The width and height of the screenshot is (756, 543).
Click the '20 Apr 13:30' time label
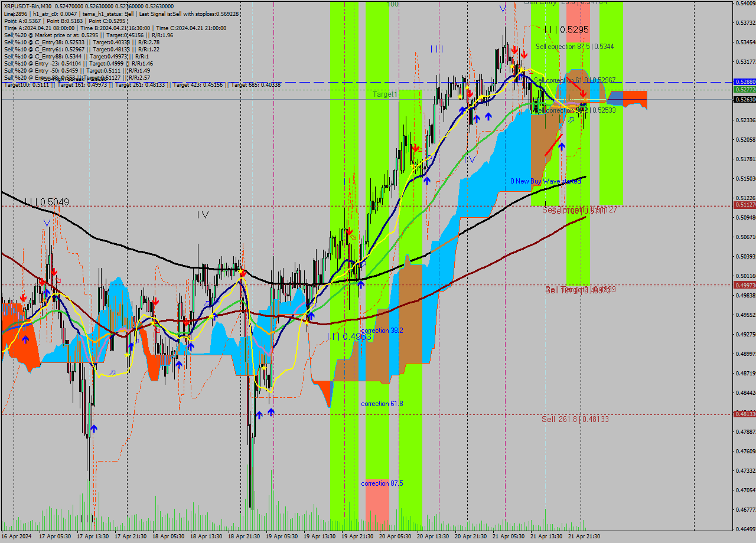tap(432, 537)
